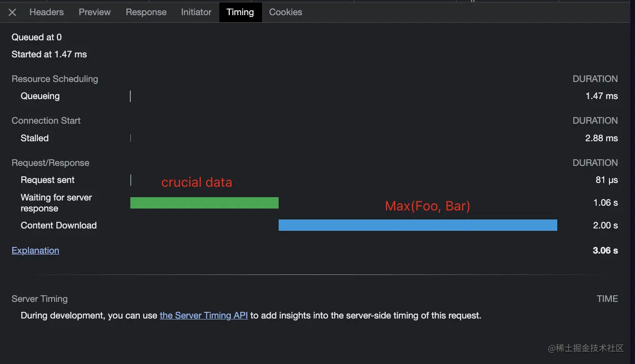Follow the Server Timing API link
Viewport: 635px width, 364px height.
tap(204, 315)
